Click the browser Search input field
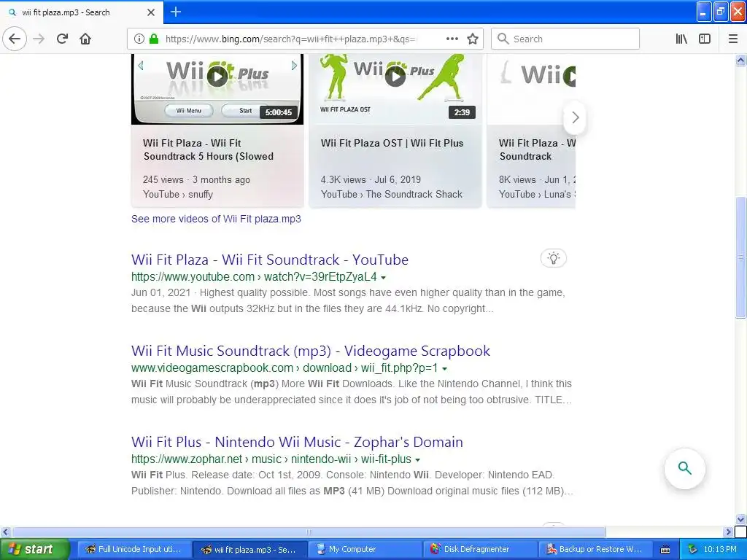This screenshot has height=560, width=747. click(565, 39)
